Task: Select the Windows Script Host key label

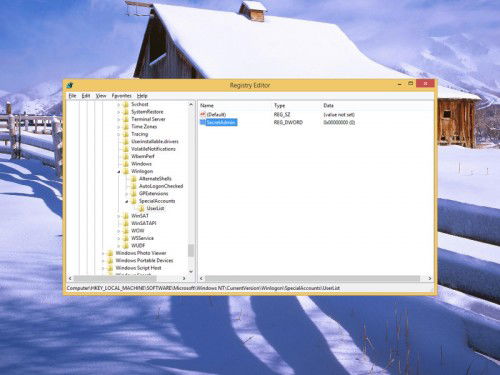Action: click(x=138, y=268)
